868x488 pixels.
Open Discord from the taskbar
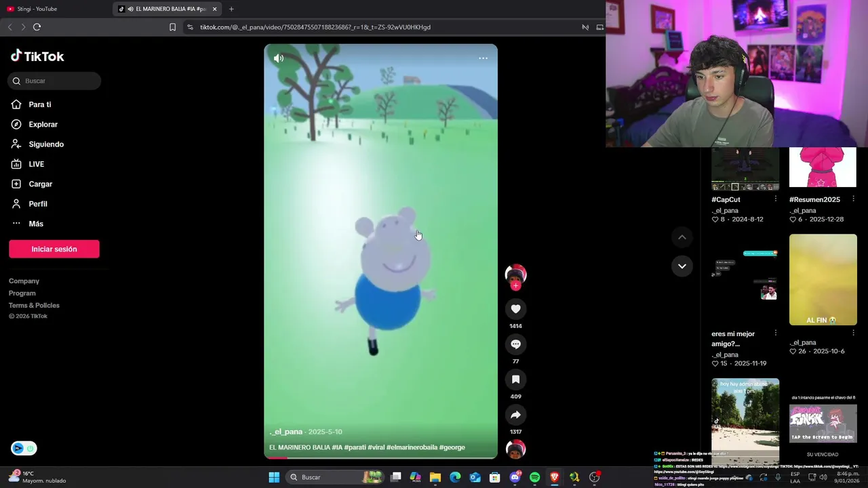[x=515, y=477]
